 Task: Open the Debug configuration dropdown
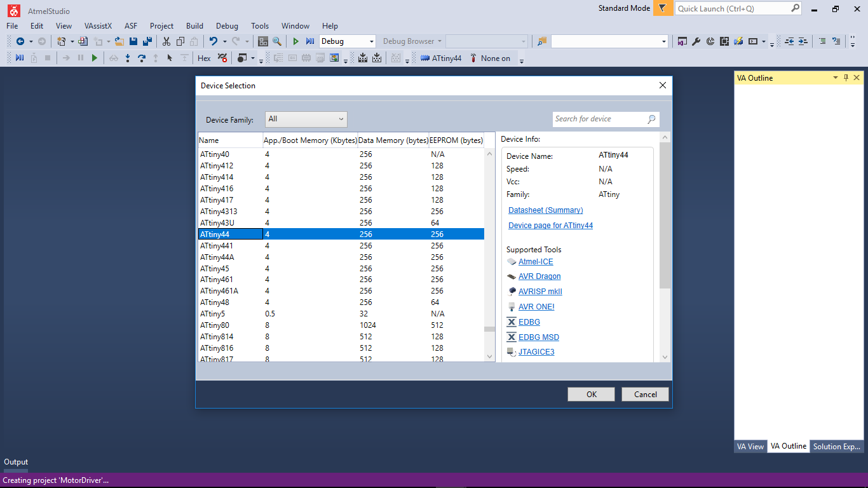click(x=348, y=41)
